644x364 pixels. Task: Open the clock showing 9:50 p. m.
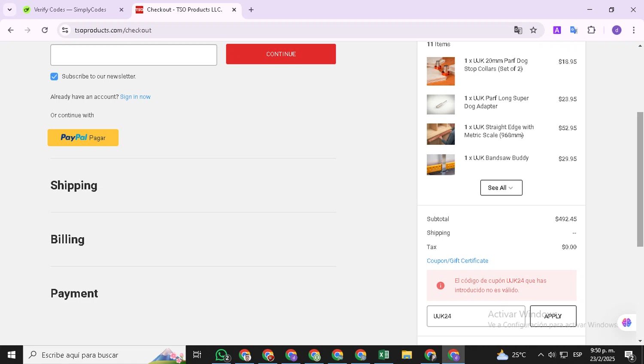click(x=602, y=355)
